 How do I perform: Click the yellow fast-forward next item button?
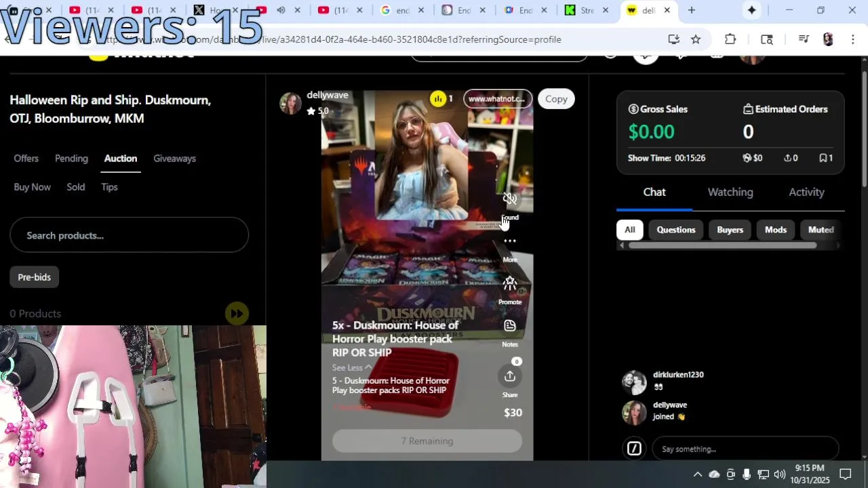tap(237, 313)
